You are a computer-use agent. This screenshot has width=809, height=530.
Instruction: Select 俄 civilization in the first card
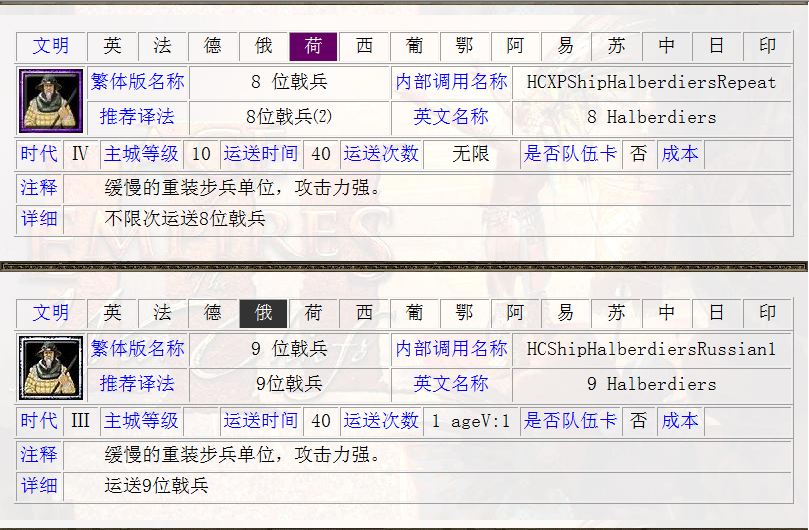click(x=263, y=46)
